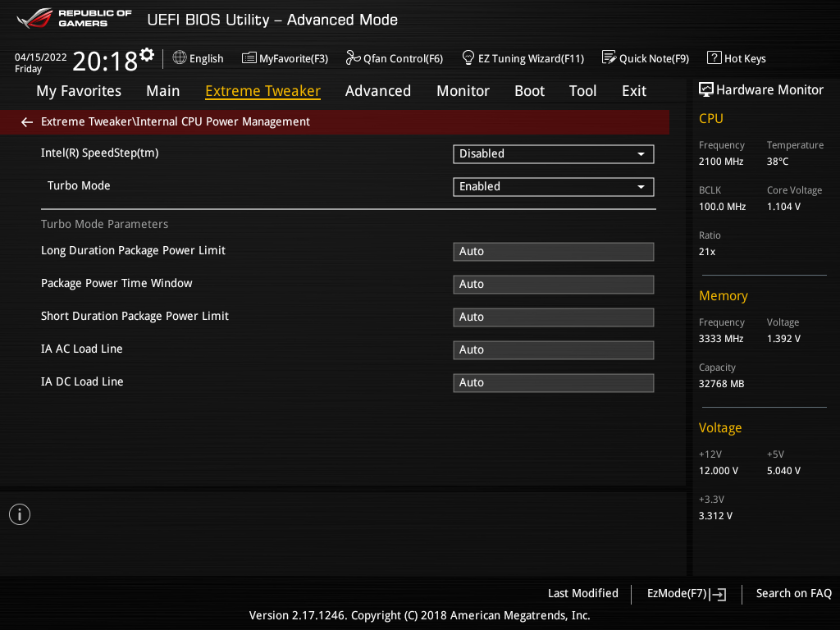Click the 20:18 clock time
The width and height of the screenshot is (840, 630).
pyautogui.click(x=105, y=62)
